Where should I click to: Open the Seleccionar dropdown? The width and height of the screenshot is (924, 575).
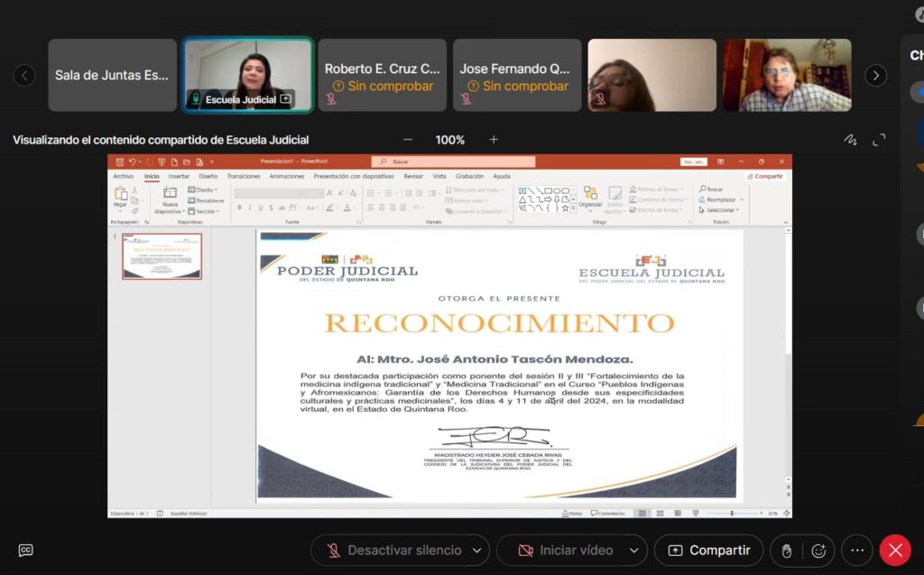point(719,210)
